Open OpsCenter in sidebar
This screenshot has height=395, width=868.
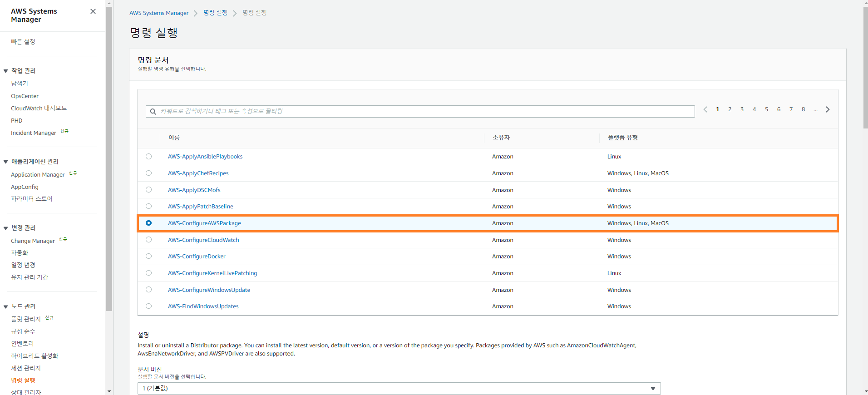pos(25,96)
